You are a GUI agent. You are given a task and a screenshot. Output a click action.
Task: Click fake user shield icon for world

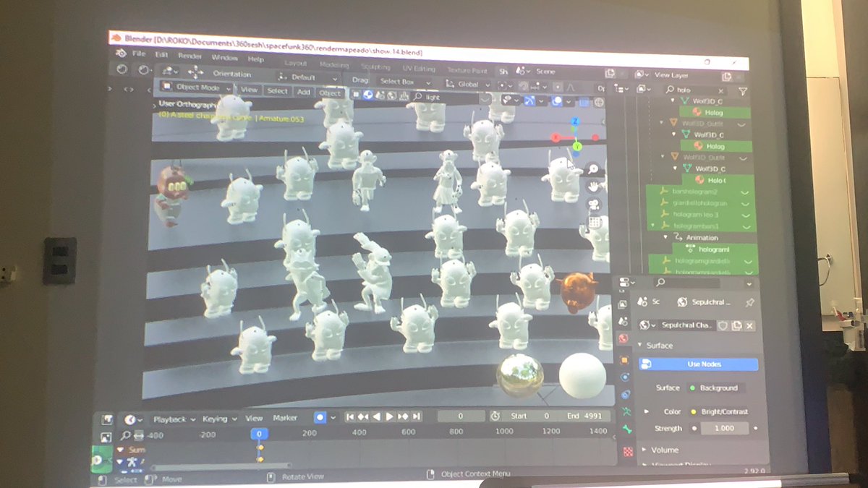(x=723, y=325)
